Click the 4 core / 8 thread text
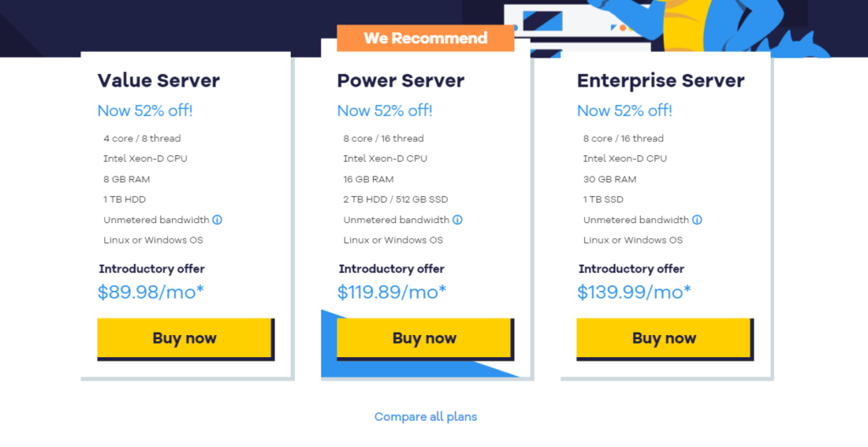868x447 pixels. click(142, 138)
